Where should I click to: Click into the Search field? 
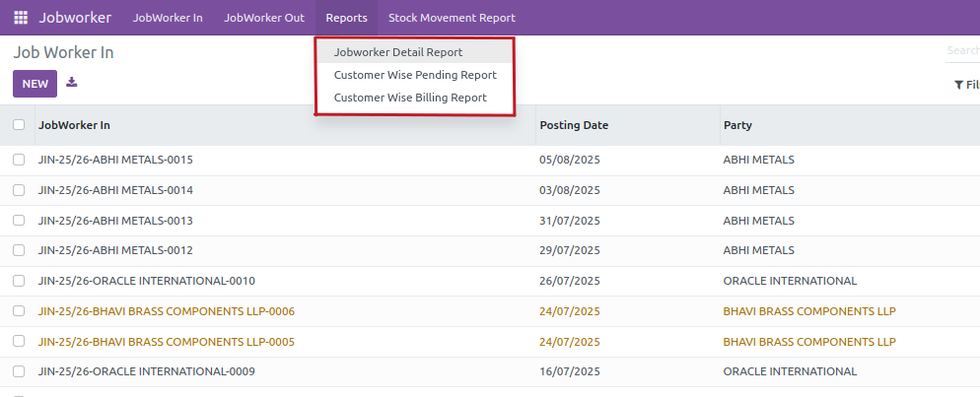click(961, 51)
